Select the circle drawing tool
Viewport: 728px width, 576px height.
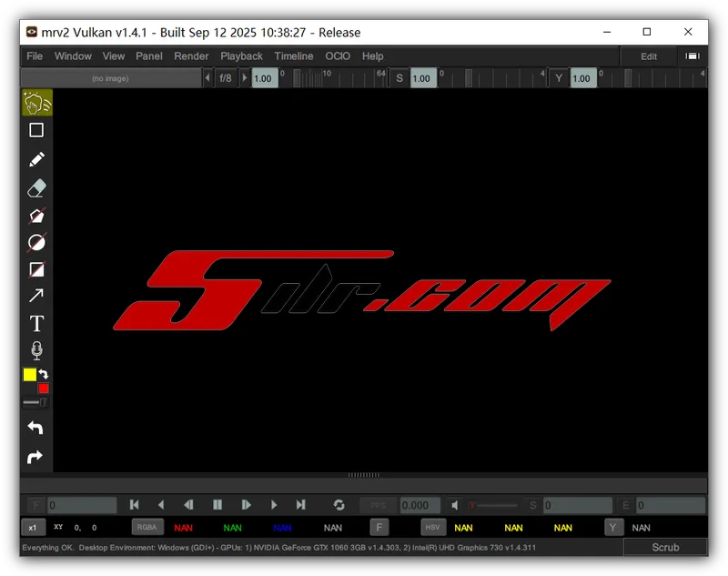tap(36, 243)
